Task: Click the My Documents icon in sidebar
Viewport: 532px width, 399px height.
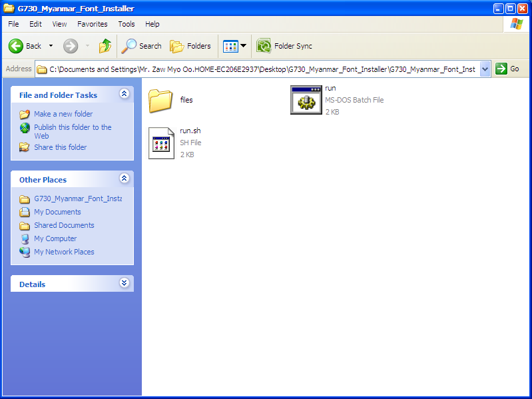Action: tap(25, 212)
